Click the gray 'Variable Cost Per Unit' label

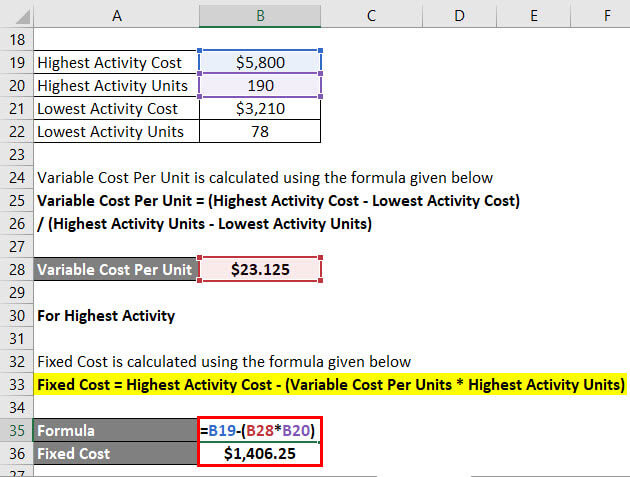point(117,269)
